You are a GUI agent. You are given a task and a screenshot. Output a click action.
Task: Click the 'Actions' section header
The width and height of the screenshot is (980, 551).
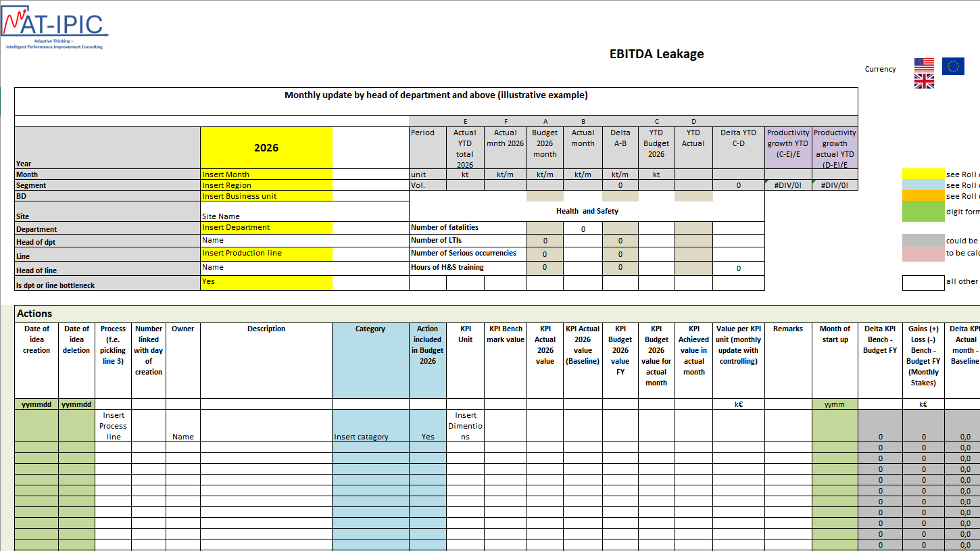click(34, 314)
